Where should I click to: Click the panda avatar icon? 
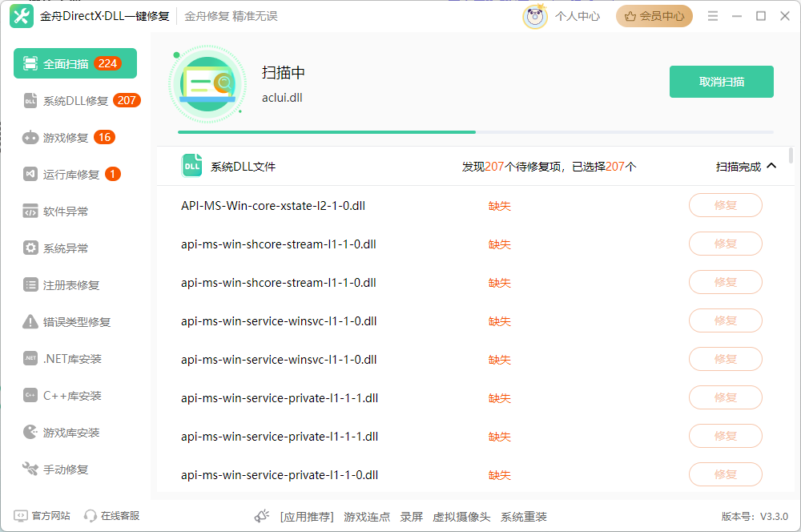[x=535, y=16]
